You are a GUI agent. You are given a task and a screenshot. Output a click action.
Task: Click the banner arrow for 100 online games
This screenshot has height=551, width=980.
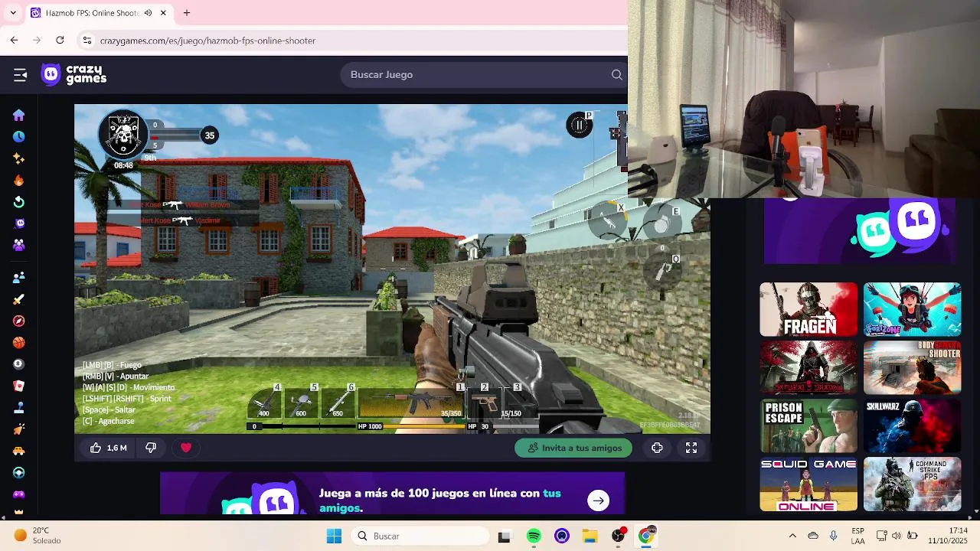point(598,500)
